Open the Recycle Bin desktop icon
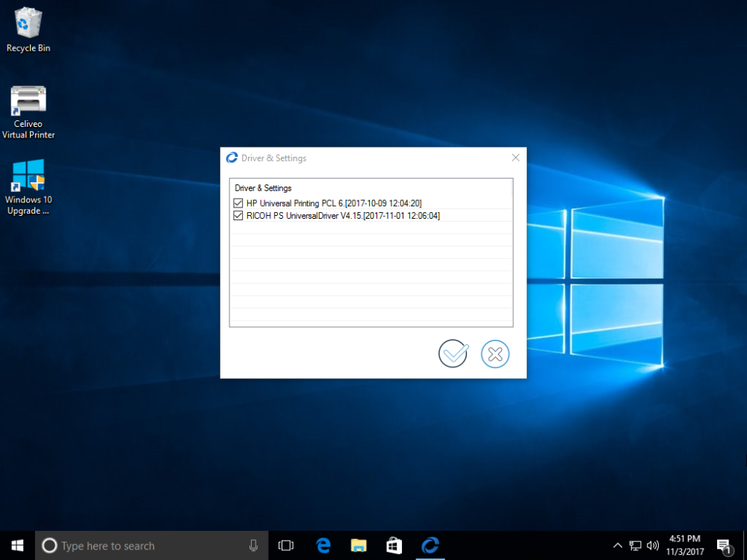747x560 pixels. click(x=28, y=30)
